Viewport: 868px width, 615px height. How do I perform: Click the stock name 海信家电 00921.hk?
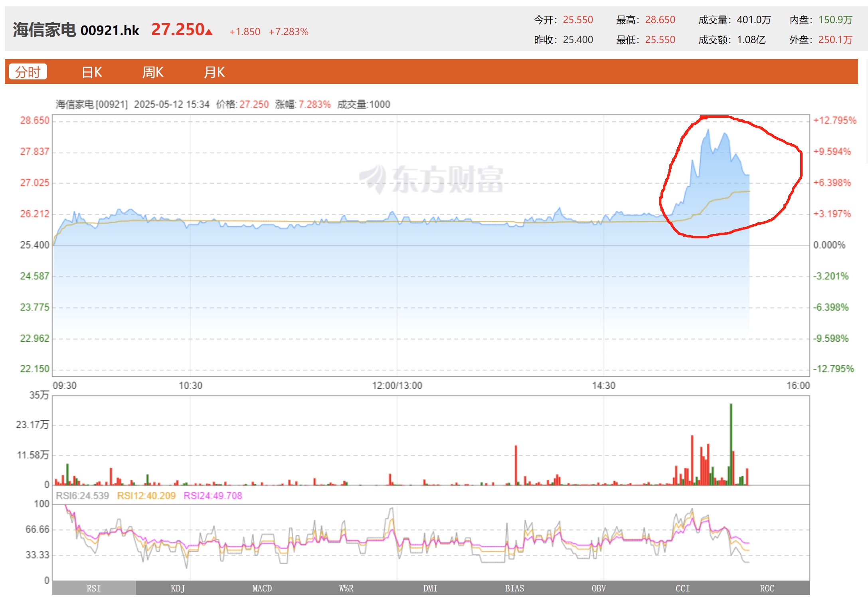[76, 30]
